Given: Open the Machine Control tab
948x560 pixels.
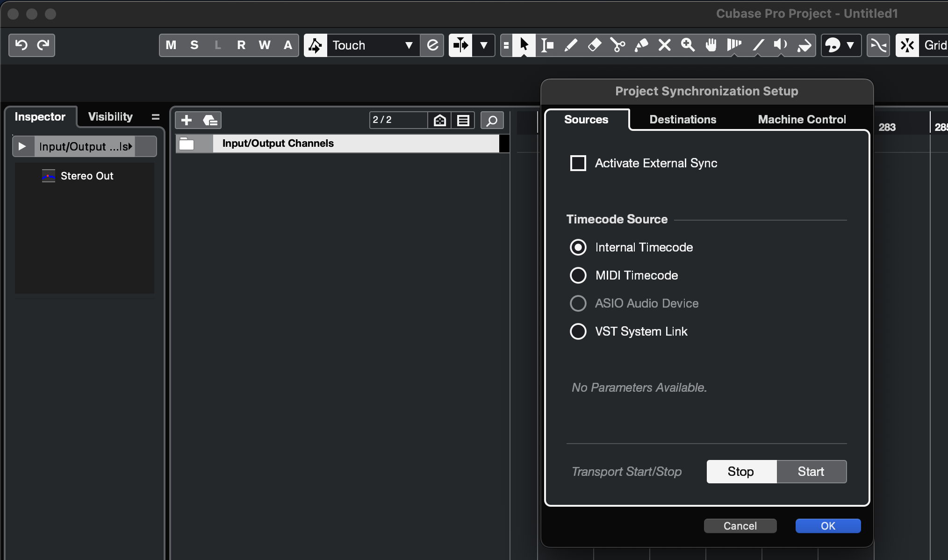Looking at the screenshot, I should click(802, 120).
